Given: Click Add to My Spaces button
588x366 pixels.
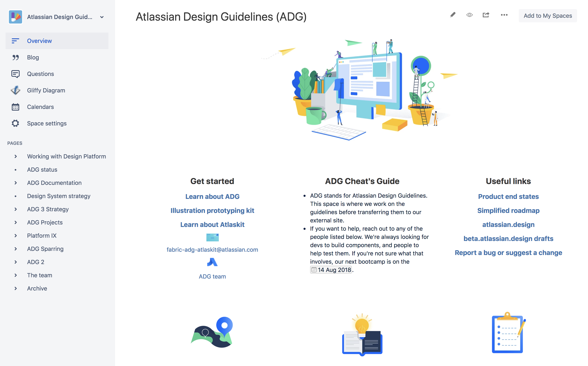Looking at the screenshot, I should click(547, 16).
